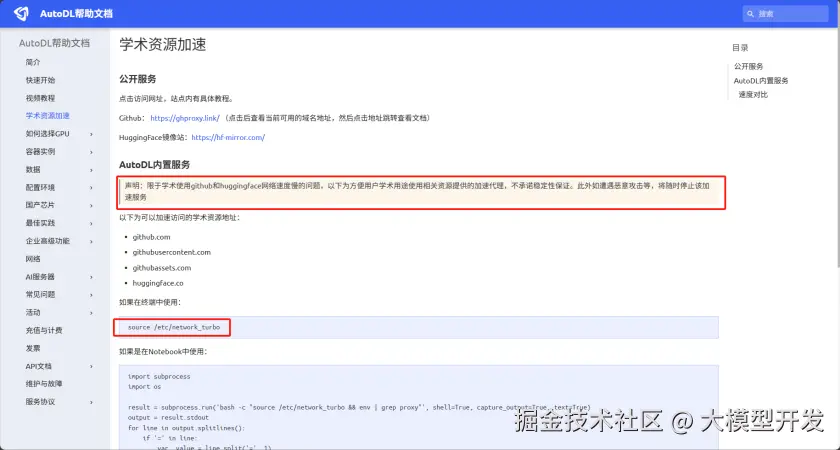Open the 发票 sidebar page
Image resolution: width=840 pixels, height=450 pixels.
pyautogui.click(x=33, y=348)
